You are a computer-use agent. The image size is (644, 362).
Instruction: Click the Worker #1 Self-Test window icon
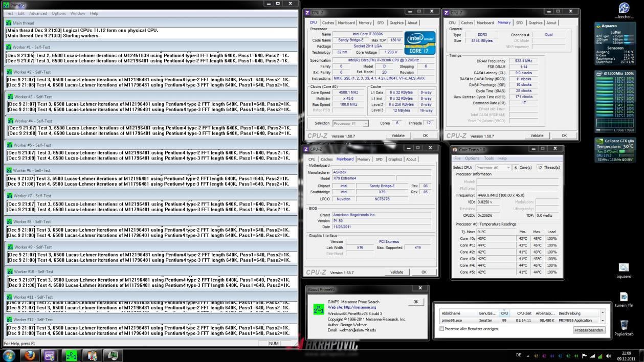coord(9,47)
